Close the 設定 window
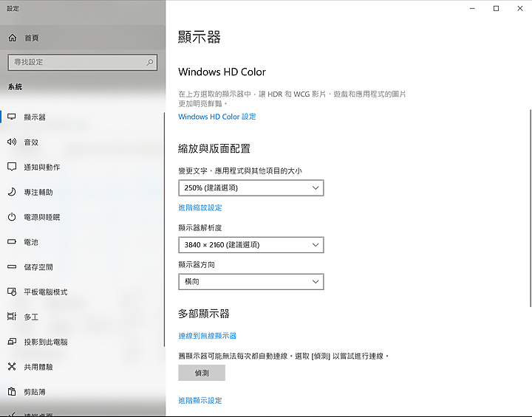This screenshot has height=417, width=532. click(x=519, y=8)
